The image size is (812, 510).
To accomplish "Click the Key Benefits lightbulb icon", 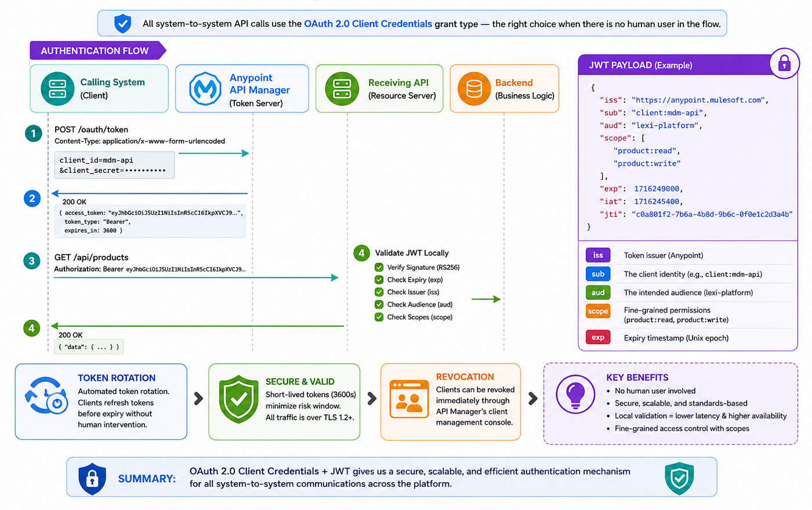I will pyautogui.click(x=575, y=394).
